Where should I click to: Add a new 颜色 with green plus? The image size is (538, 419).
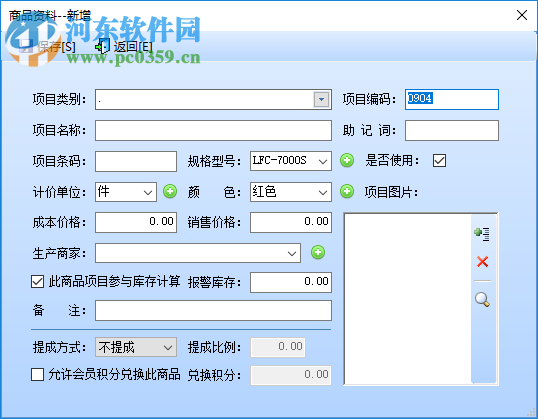347,191
